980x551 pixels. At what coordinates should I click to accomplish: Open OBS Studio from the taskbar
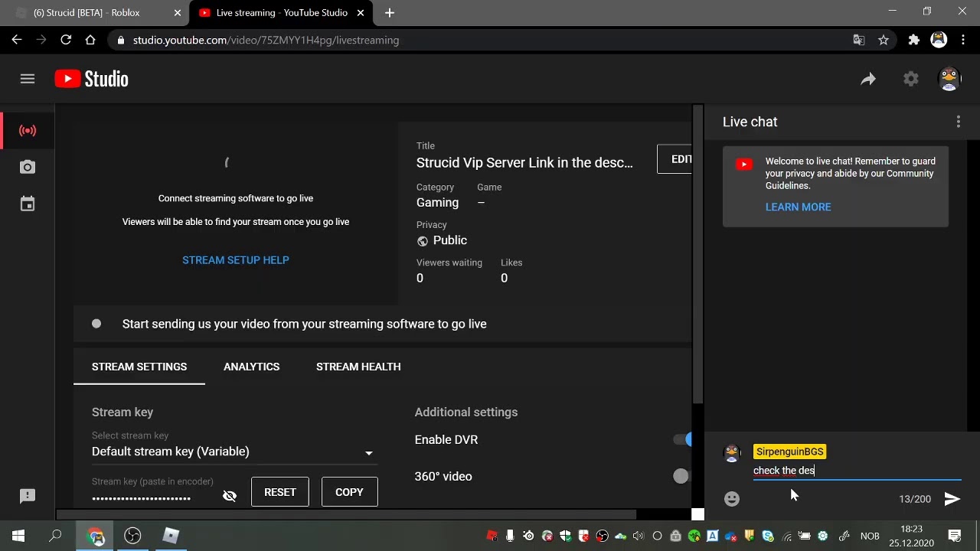(133, 536)
